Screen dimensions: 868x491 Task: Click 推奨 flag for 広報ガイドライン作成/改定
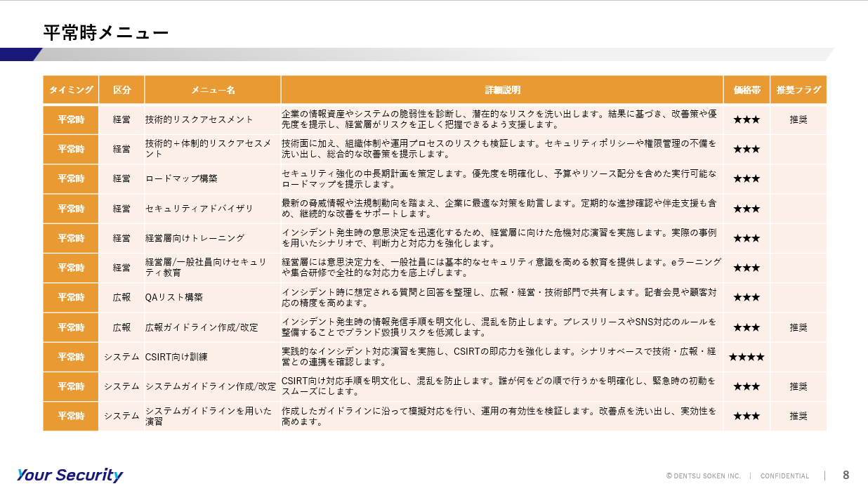click(x=798, y=327)
